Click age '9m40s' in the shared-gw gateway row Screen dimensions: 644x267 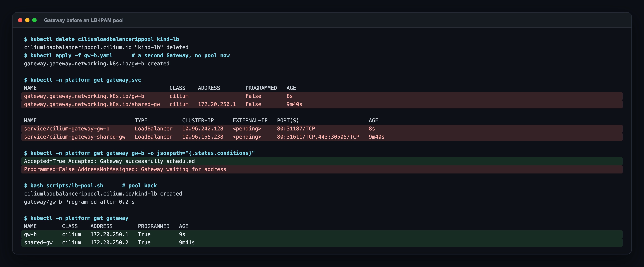pos(294,104)
